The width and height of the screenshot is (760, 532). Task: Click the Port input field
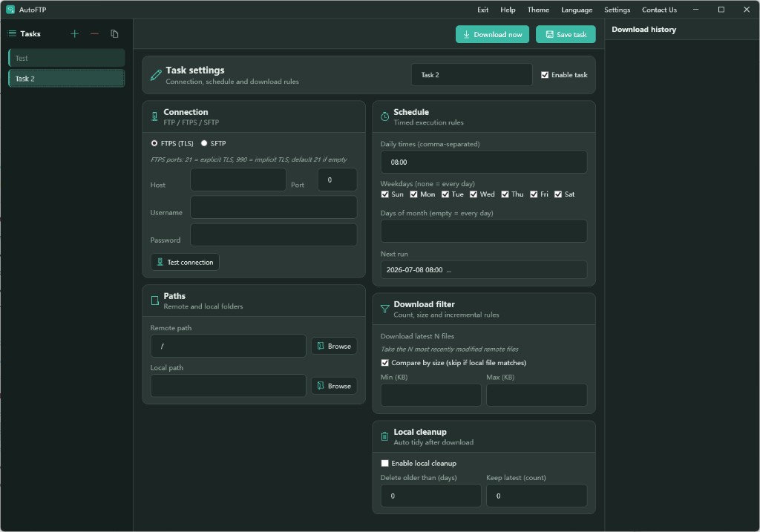(x=338, y=180)
